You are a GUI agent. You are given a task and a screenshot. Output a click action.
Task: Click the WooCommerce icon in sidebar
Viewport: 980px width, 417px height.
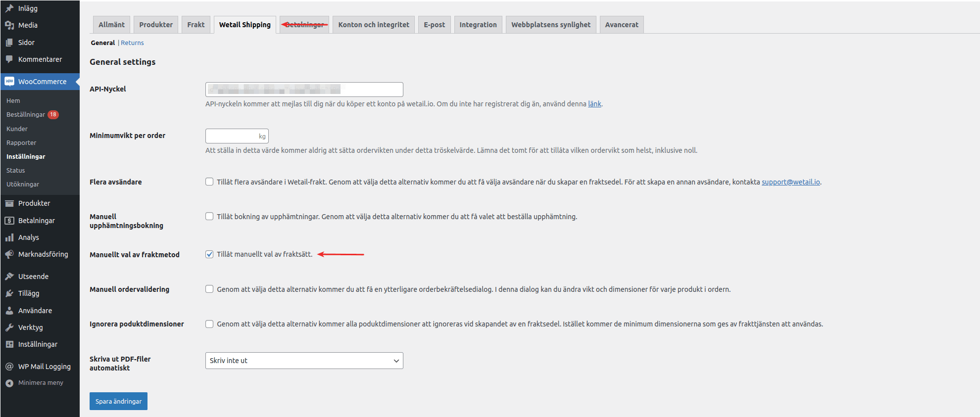[9, 82]
